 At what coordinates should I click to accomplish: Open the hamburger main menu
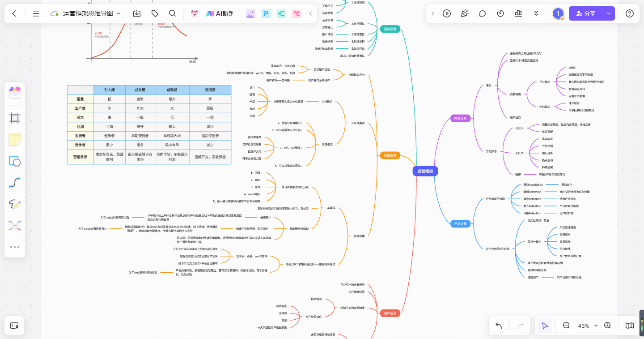tap(36, 13)
